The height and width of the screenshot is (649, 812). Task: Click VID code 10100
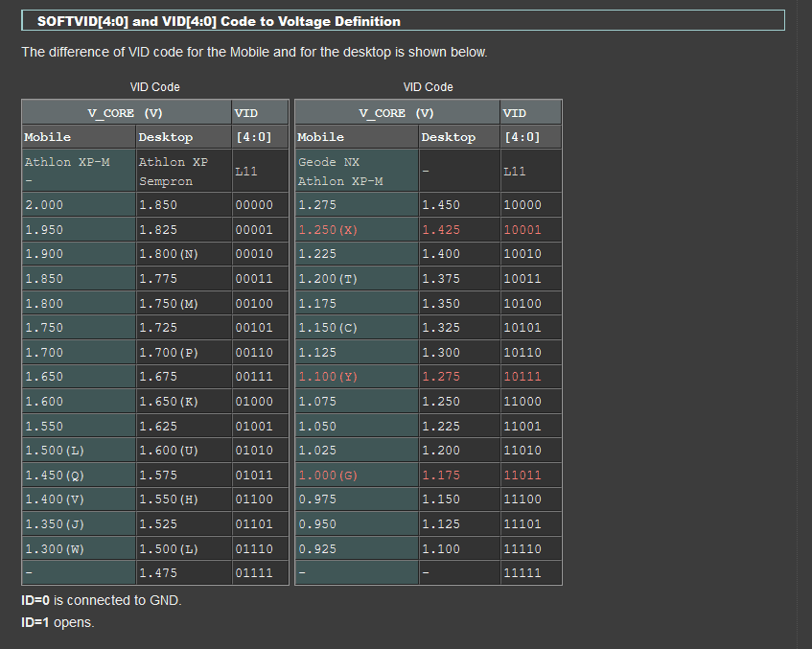[522, 304]
